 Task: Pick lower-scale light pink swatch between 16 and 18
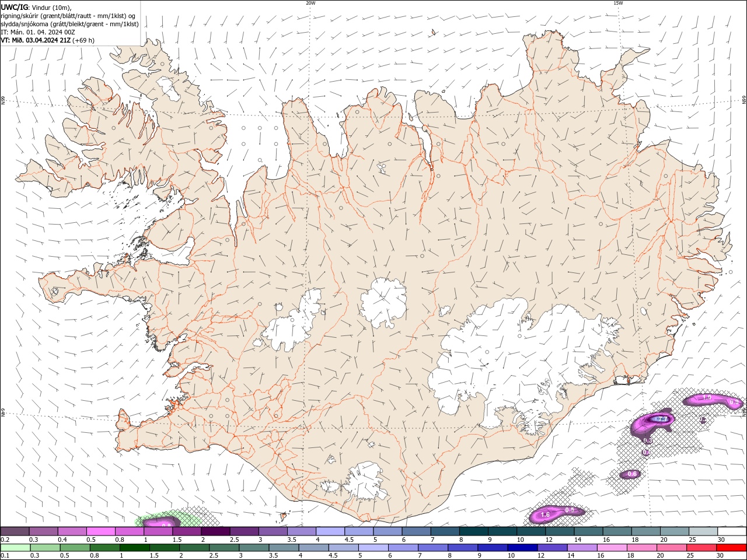coord(612,548)
